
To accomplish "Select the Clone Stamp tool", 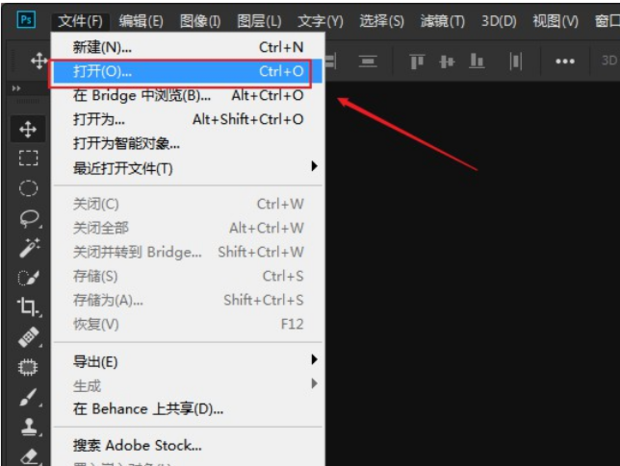I will (29, 427).
